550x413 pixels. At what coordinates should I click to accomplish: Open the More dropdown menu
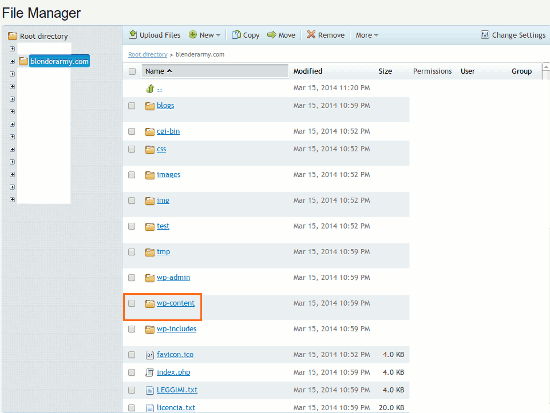coord(367,35)
